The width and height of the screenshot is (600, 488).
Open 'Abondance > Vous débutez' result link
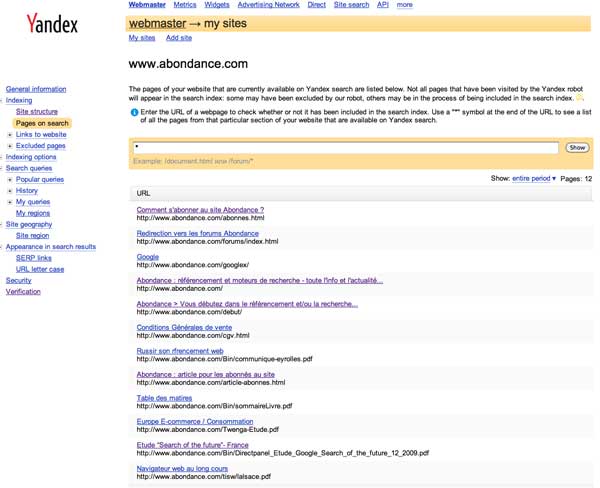(x=247, y=304)
